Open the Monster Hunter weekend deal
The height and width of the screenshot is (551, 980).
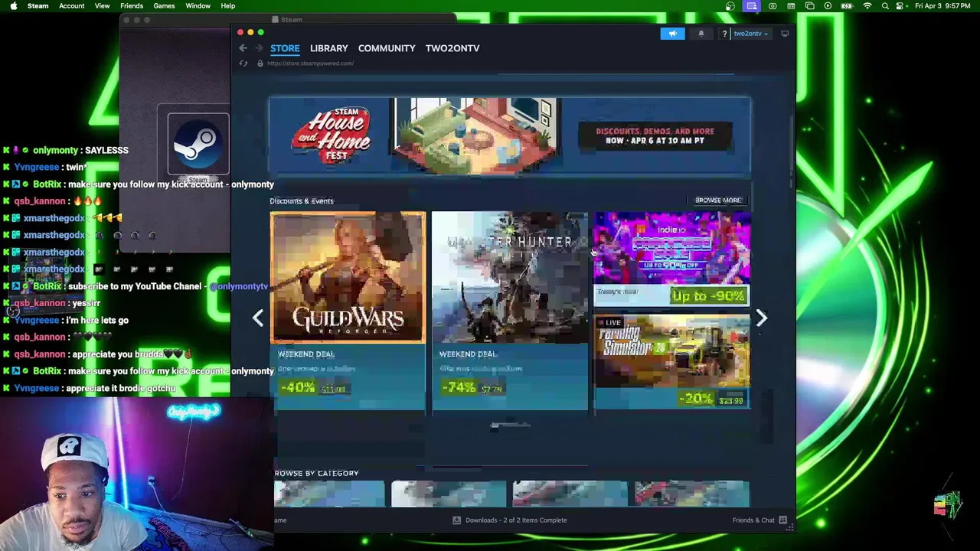510,311
